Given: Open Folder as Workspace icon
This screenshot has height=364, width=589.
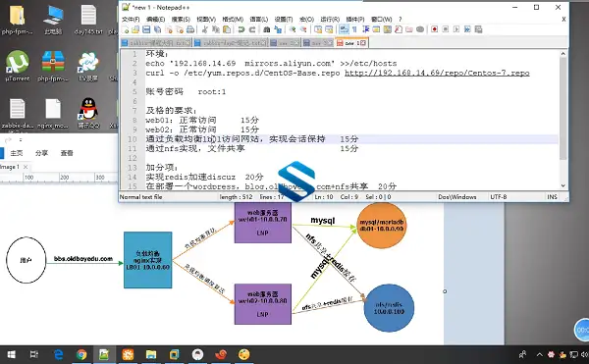Looking at the screenshot, I should tap(409, 29).
